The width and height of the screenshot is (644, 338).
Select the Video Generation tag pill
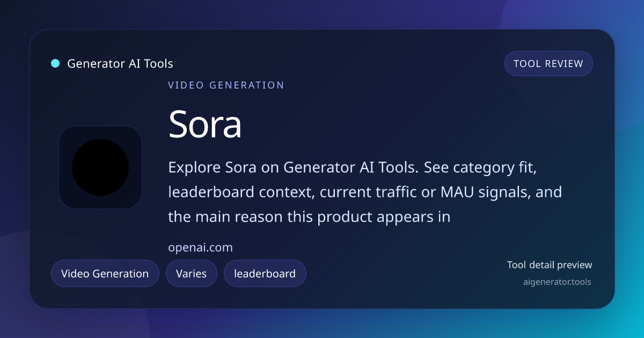pos(105,274)
